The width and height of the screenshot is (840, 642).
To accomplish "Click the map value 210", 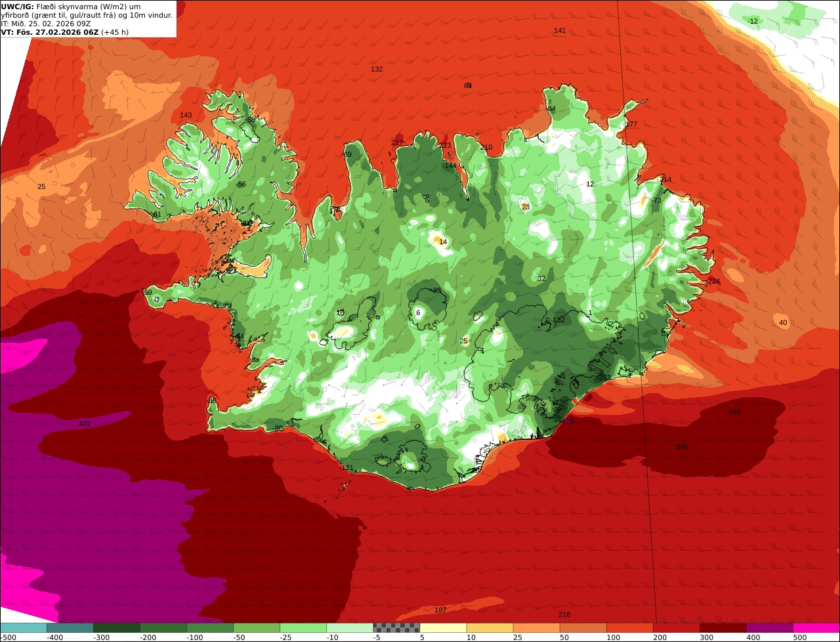I will click(486, 148).
